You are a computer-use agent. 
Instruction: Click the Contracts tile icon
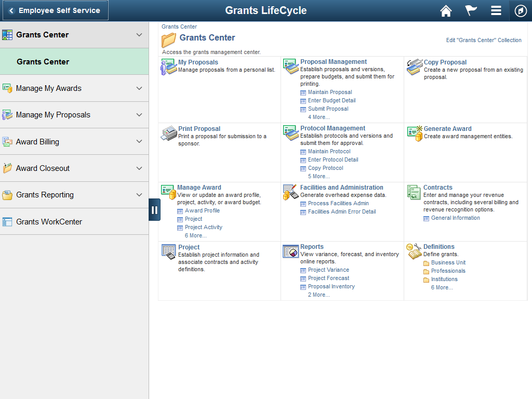click(414, 191)
